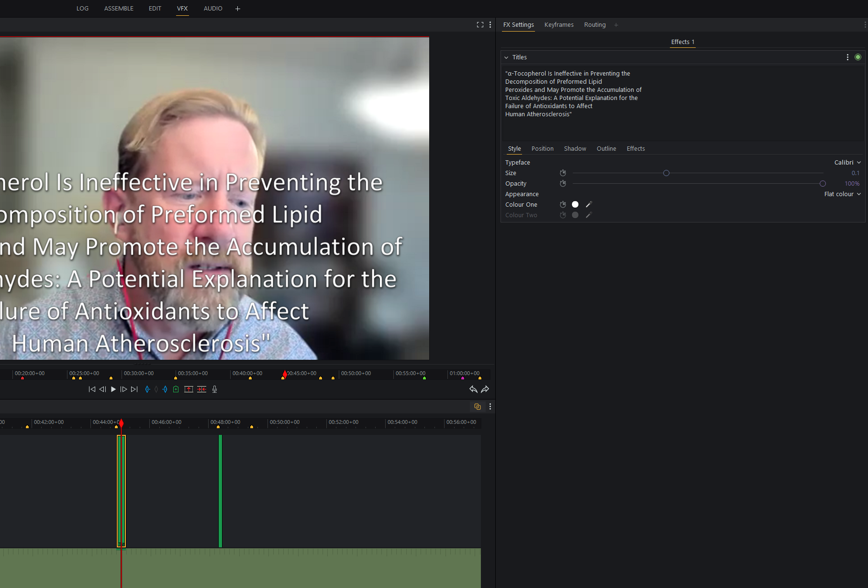Add a new panel tab next to Routing
The height and width of the screenshot is (588, 868).
(616, 25)
